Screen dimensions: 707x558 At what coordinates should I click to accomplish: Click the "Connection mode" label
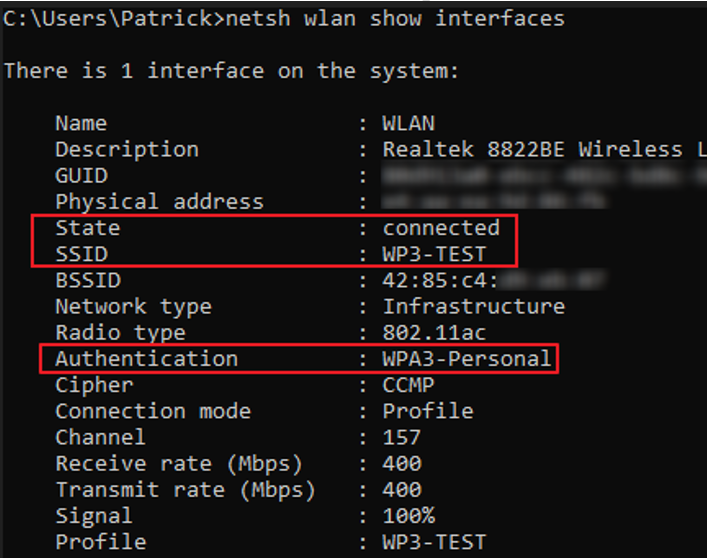click(x=153, y=411)
